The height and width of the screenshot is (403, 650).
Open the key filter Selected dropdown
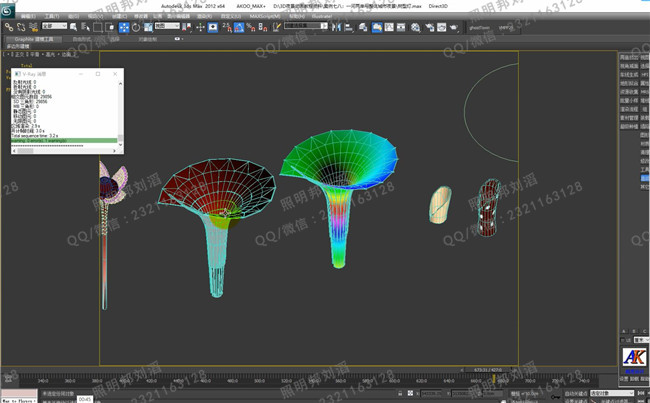pos(612,393)
